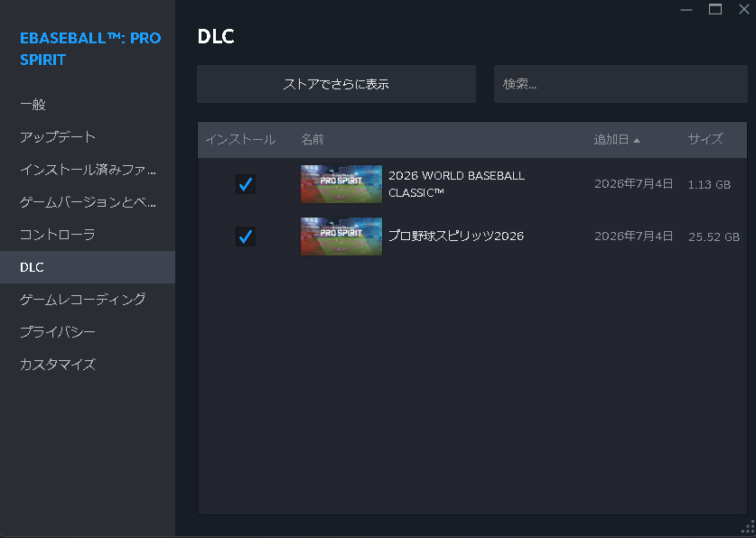
Task: Uncheck install for プロ野球スピリッツ2026
Action: click(x=246, y=237)
